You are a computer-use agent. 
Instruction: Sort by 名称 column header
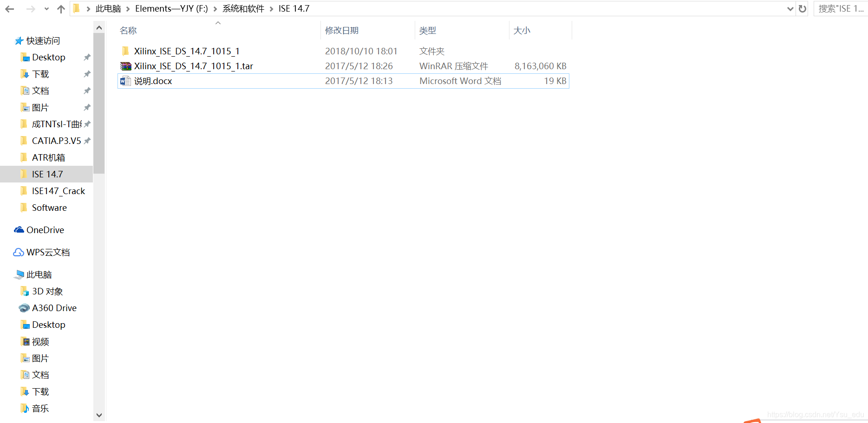[128, 31]
